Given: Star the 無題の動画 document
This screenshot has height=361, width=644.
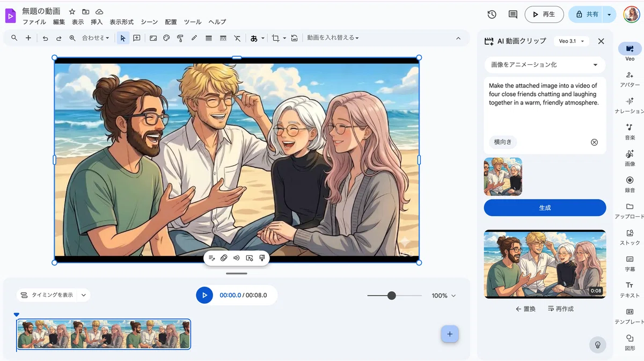Looking at the screenshot, I should 72,11.
